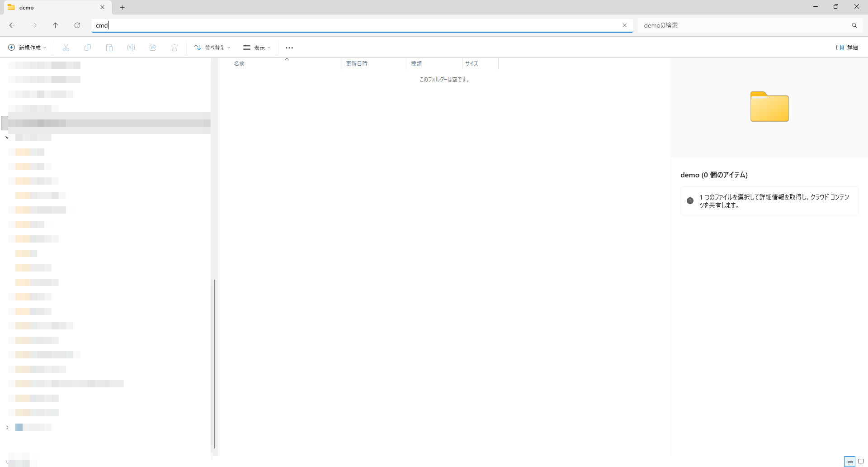Click the demo (0 個のアイテム) title
The height and width of the screenshot is (467, 868).
tap(714, 175)
